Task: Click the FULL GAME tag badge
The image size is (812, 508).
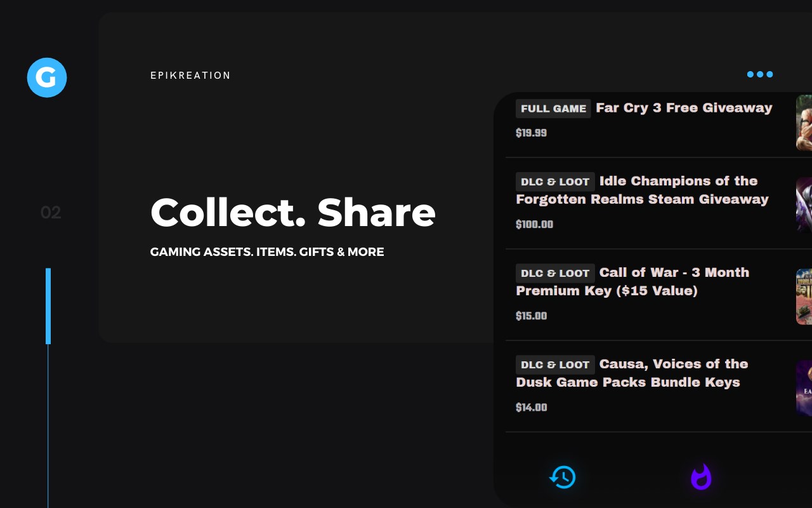Action: pos(553,109)
